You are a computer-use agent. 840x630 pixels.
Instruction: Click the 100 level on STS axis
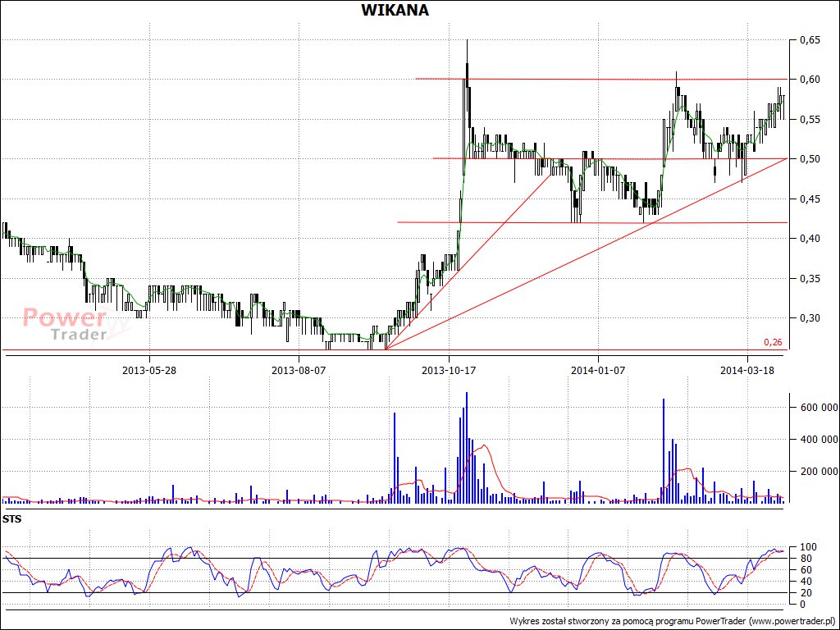(x=806, y=547)
